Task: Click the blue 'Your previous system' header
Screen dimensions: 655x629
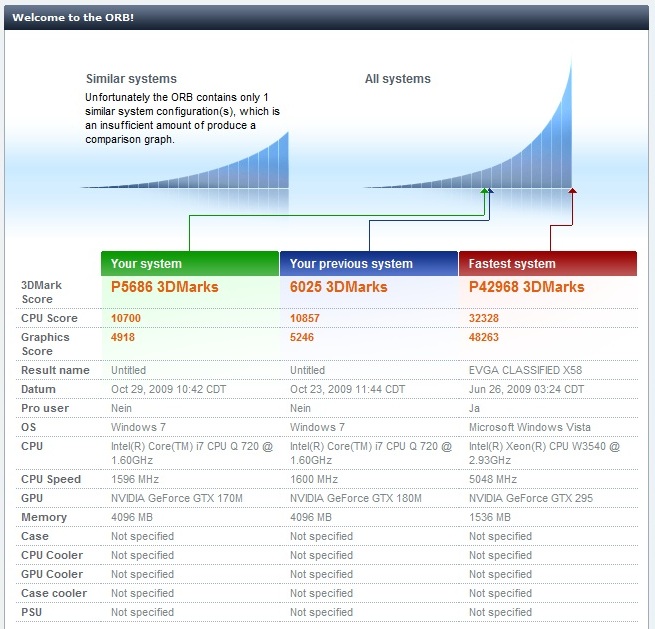Action: [369, 264]
